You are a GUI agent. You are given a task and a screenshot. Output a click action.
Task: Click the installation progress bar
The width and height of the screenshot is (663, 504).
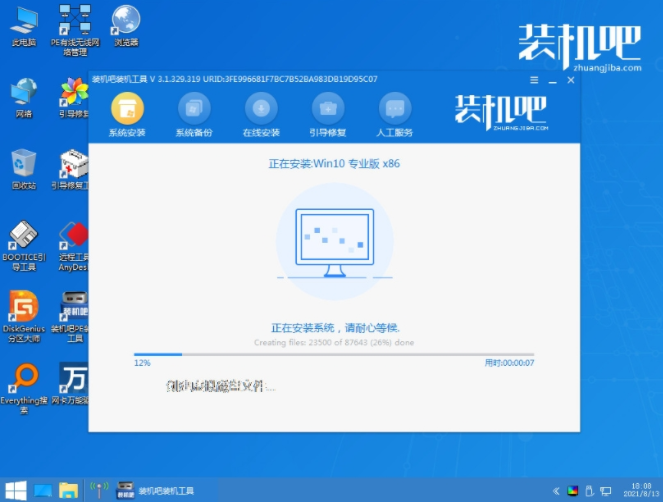coord(334,354)
